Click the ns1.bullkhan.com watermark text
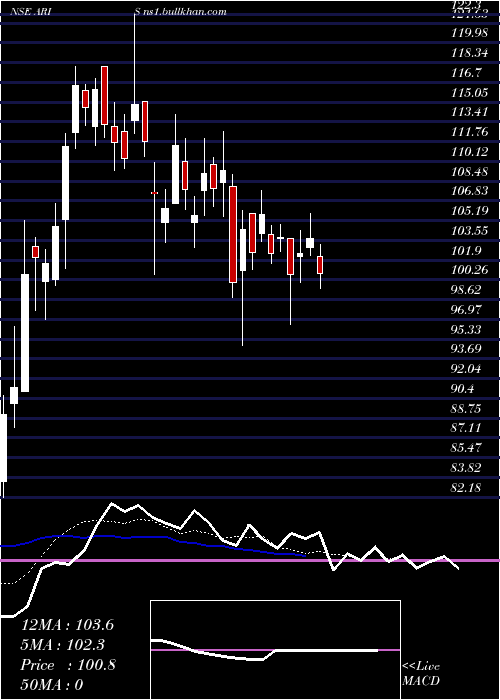 pos(184,12)
